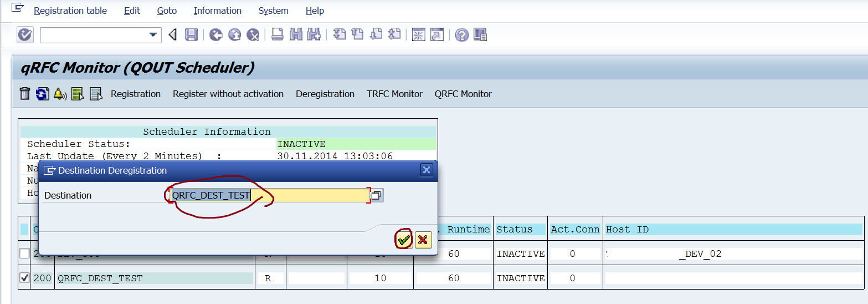Click the Host ID column header
Image resolution: width=868 pixels, height=304 pixels.
733,229
